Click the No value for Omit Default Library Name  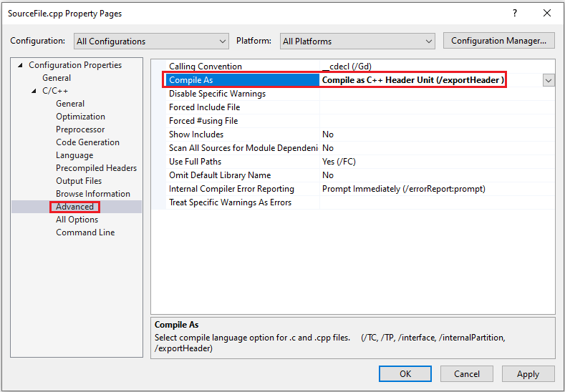(x=328, y=175)
